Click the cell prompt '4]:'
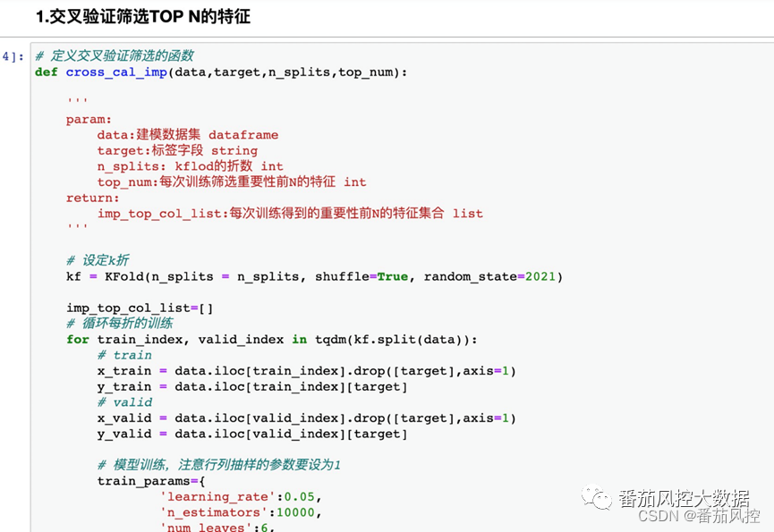Image resolution: width=774 pixels, height=532 pixels. (13, 56)
